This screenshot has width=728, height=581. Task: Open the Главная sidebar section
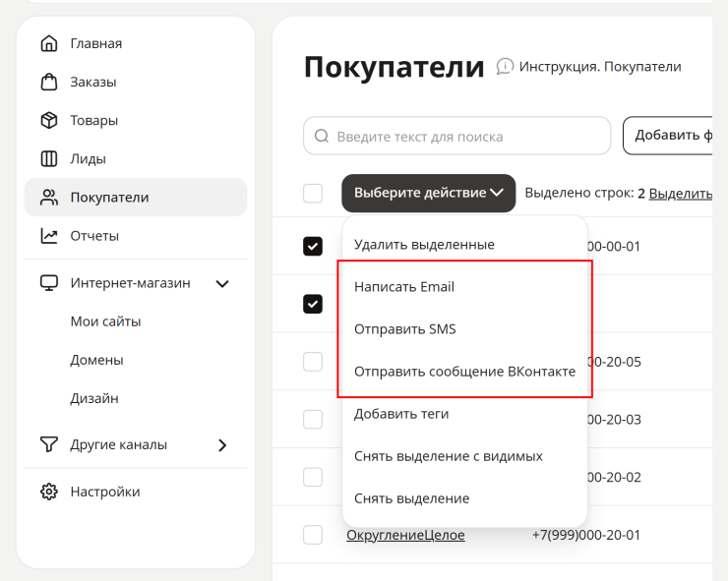(135, 43)
